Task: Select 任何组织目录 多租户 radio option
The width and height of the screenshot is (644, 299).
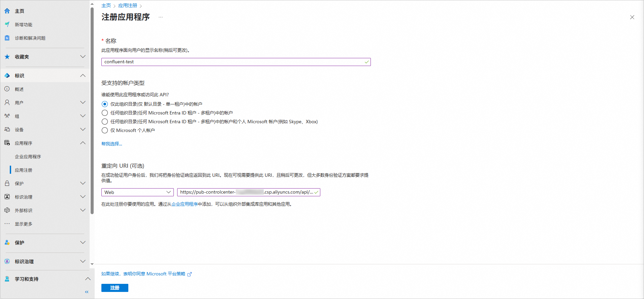Action: tap(105, 113)
